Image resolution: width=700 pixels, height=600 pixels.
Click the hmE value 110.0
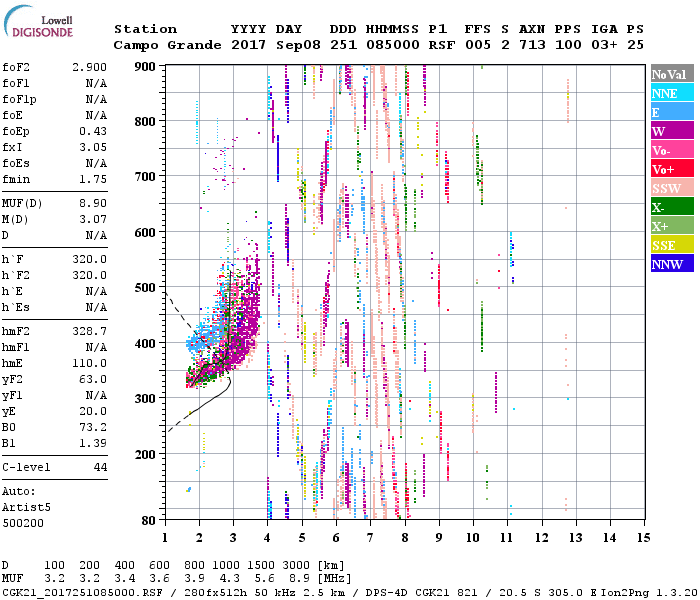[89, 363]
